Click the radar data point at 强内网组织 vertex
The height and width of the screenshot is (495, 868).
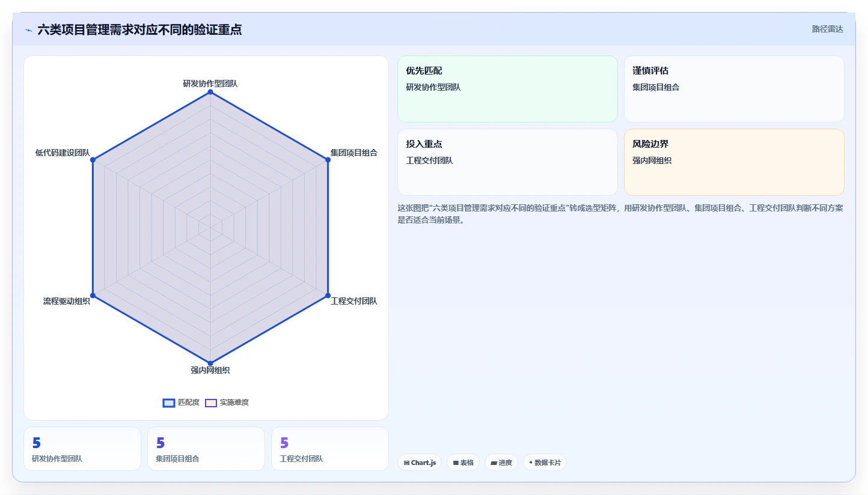210,363
